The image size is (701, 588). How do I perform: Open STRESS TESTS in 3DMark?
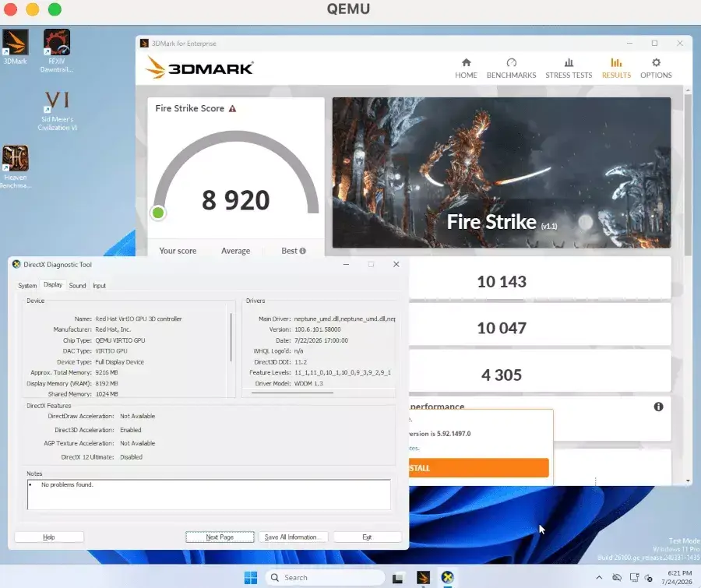pyautogui.click(x=569, y=69)
